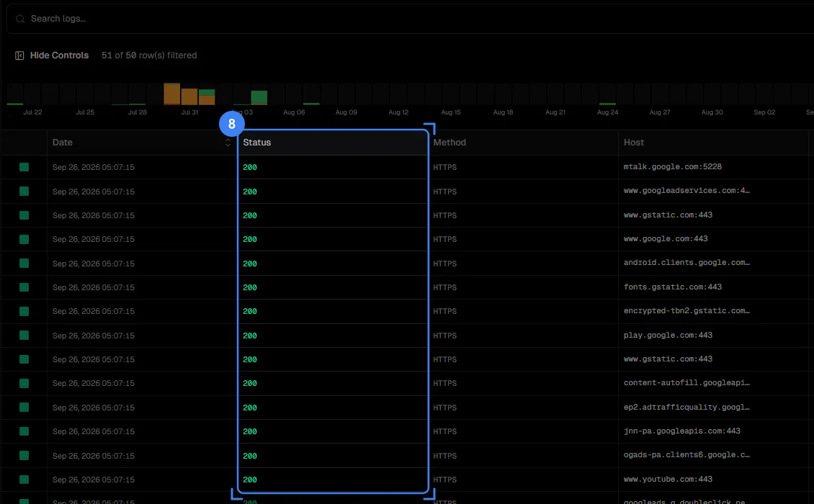Click the Search logs input field
The height and width of the screenshot is (504, 814).
point(410,19)
